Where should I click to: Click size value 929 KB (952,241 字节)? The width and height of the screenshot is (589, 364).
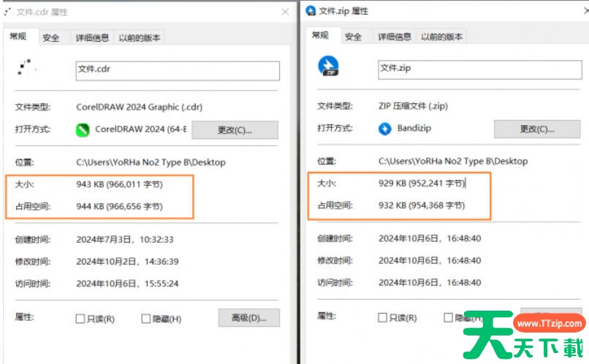coord(422,183)
